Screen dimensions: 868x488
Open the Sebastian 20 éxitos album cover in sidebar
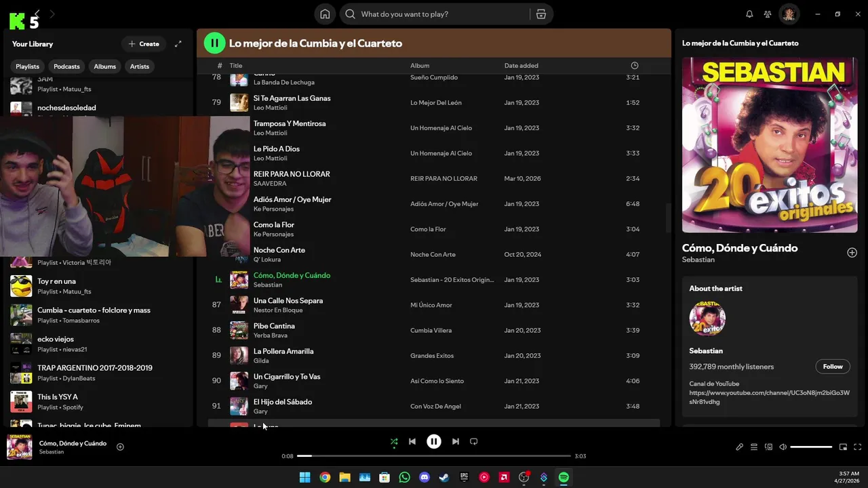pos(770,145)
